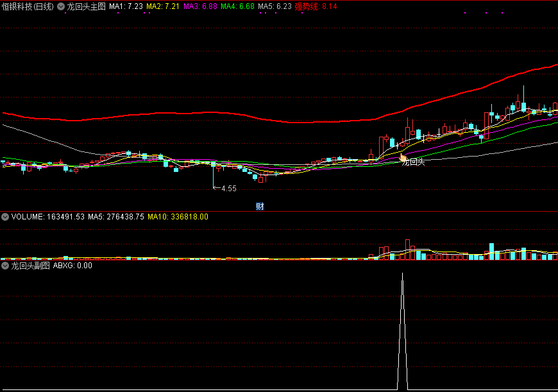This screenshot has height=392, width=558.
Task: Expand the VOLUME indicator dropdown arrow
Action: tap(5, 217)
